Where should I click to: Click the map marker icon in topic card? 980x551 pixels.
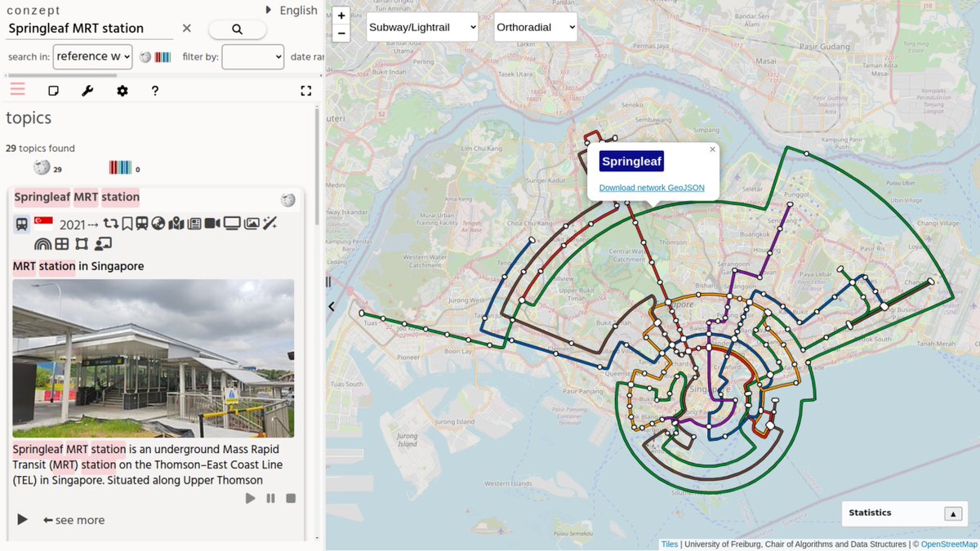176,224
